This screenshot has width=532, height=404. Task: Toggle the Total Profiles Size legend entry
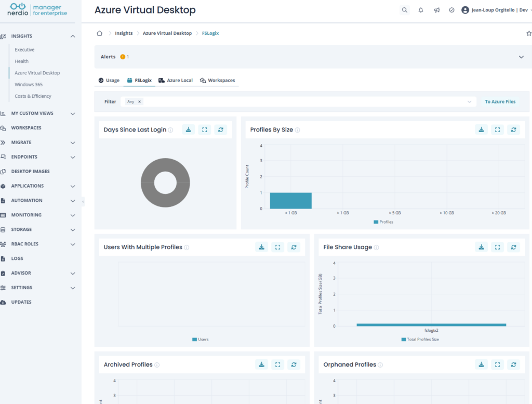[x=420, y=340]
